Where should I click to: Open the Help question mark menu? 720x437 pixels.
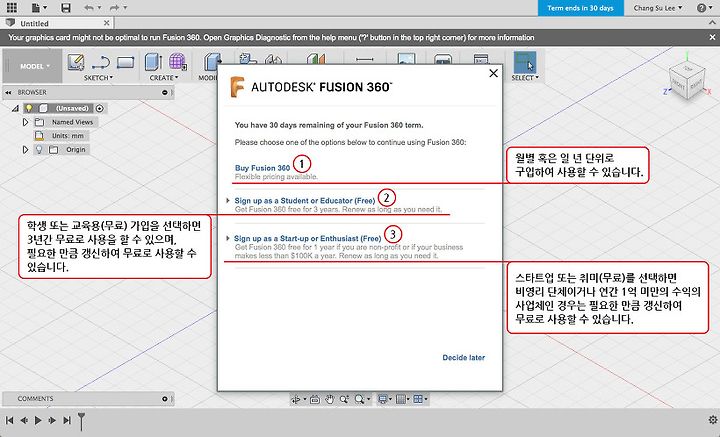coord(704,8)
